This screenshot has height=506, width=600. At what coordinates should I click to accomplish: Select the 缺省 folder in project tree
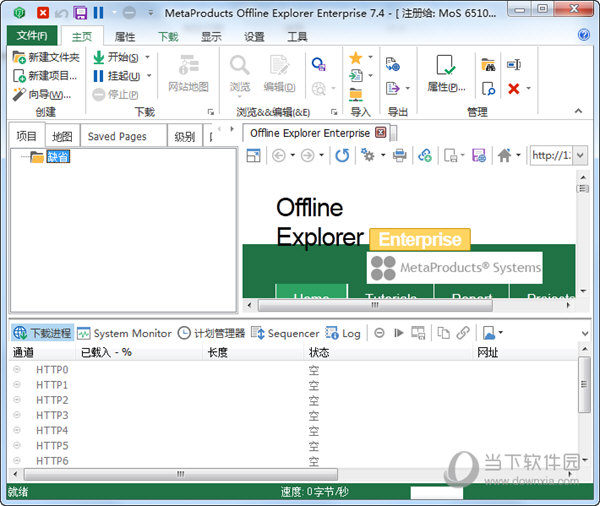58,156
